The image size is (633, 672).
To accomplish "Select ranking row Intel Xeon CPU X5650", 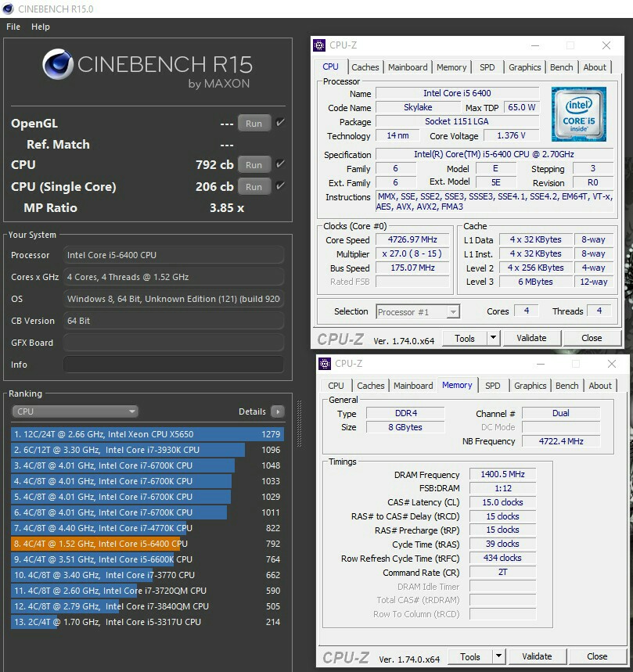I will [x=147, y=434].
